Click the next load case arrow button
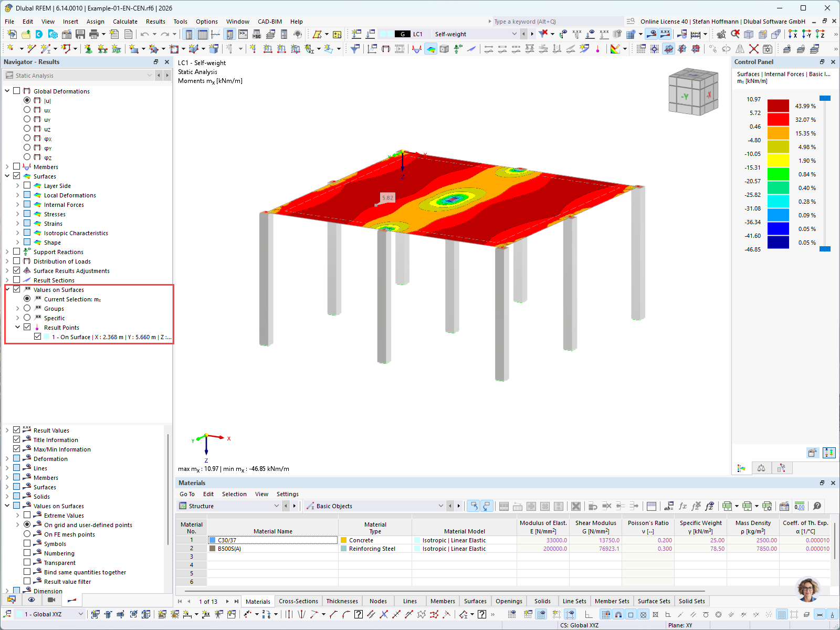840x630 pixels. [532, 34]
